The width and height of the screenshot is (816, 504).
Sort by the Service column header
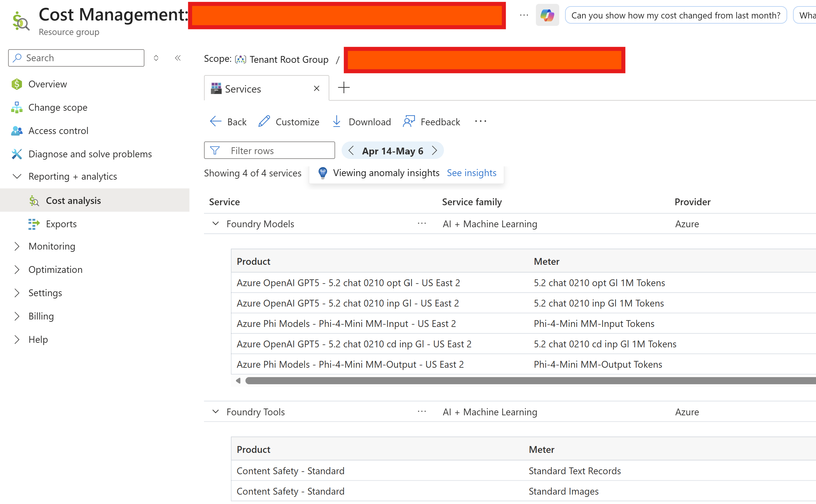point(224,202)
